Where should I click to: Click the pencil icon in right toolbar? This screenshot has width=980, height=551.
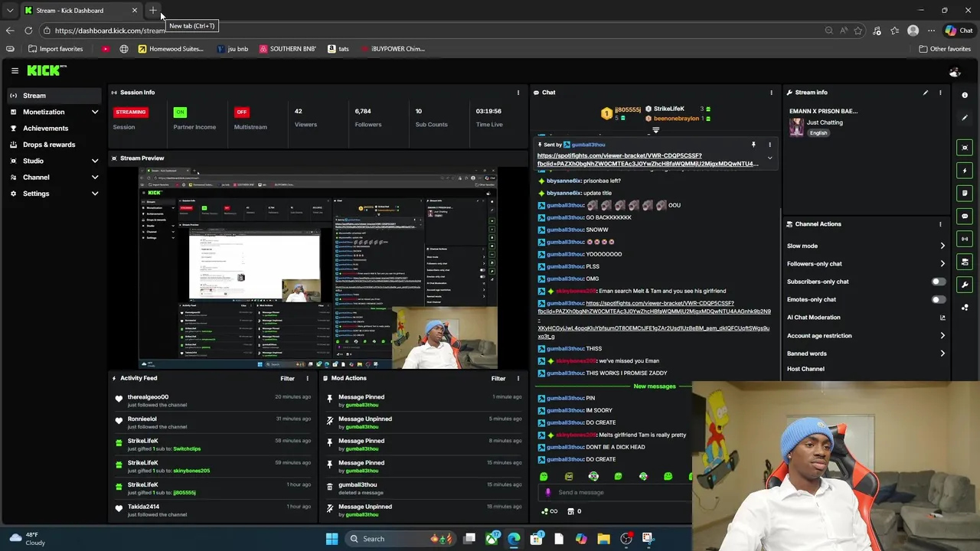coord(965,118)
